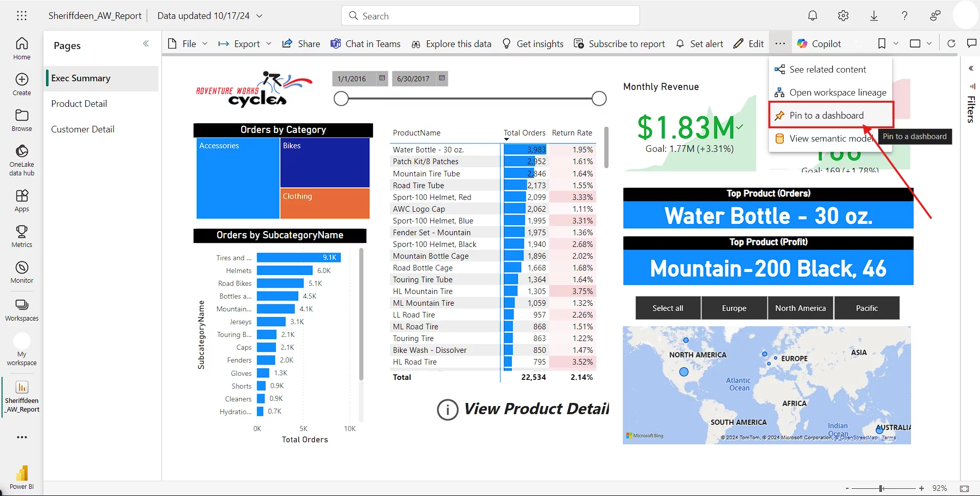
Task: Open Metrics in left sidebar
Action: pos(22,236)
